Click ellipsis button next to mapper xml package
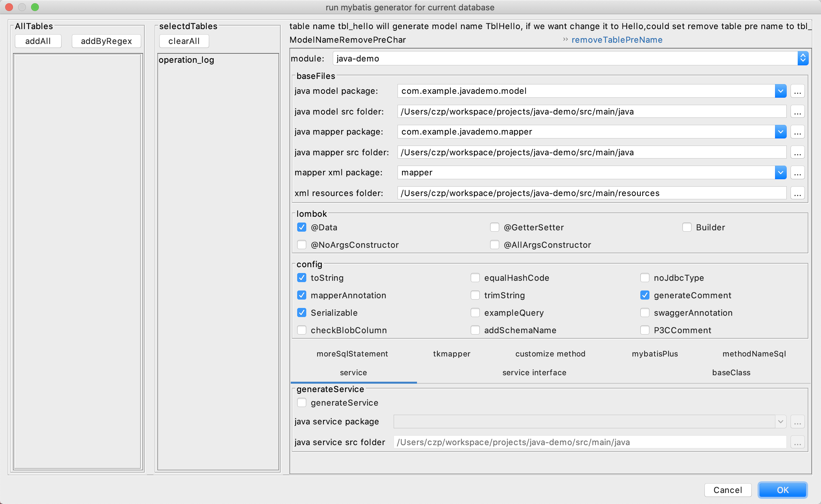 pos(797,173)
